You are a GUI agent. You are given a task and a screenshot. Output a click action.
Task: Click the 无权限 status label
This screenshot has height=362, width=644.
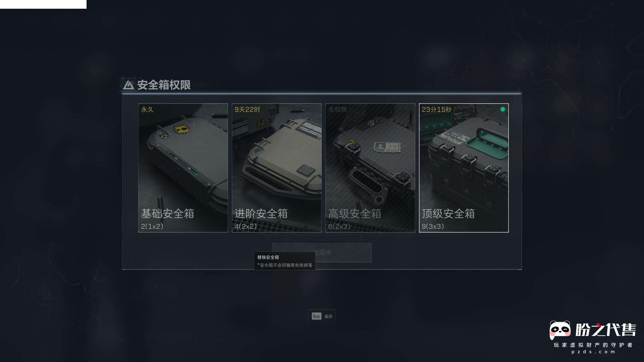(337, 110)
